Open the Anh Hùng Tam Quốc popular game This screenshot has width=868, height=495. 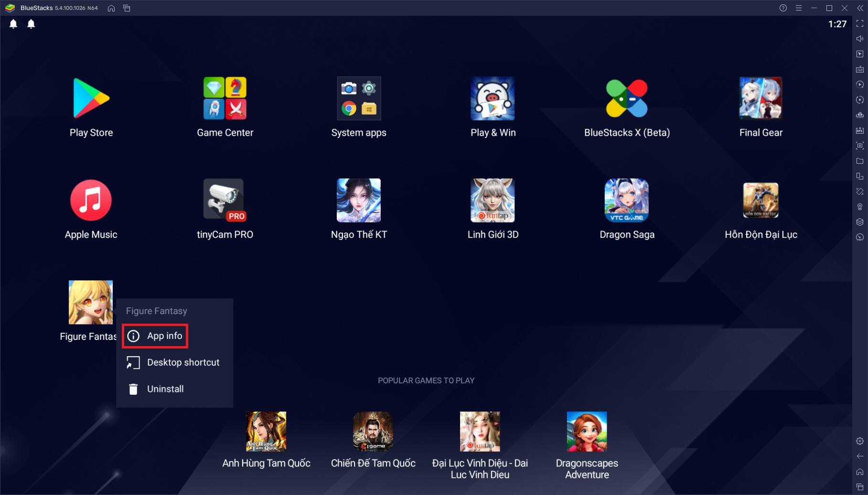(x=266, y=432)
